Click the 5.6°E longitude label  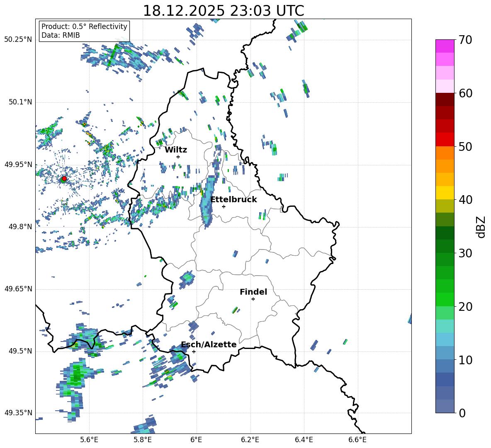pos(89,440)
